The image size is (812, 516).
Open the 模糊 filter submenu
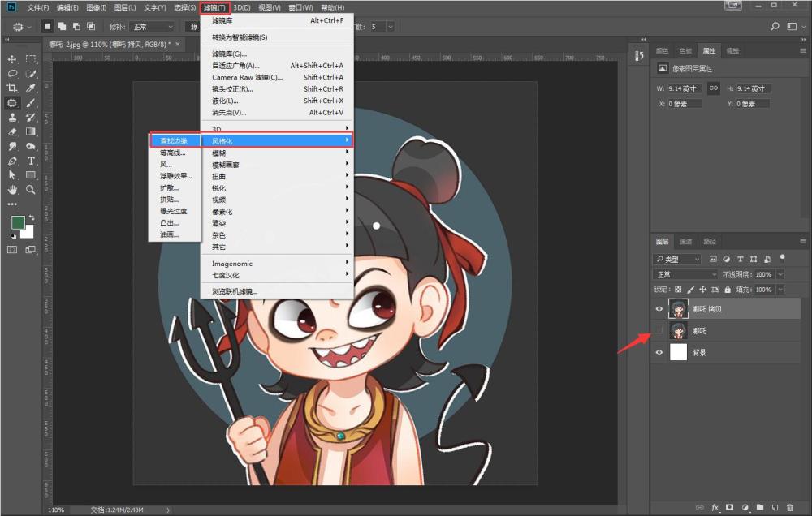(x=277, y=153)
